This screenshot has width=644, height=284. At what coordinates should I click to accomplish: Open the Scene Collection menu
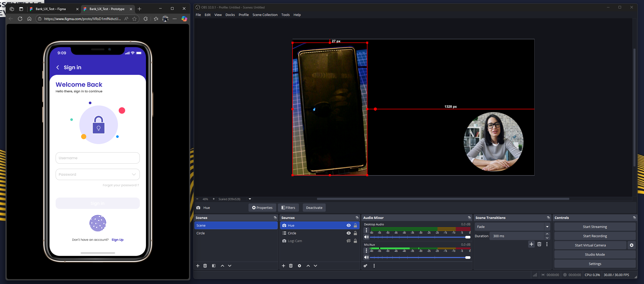point(265,15)
